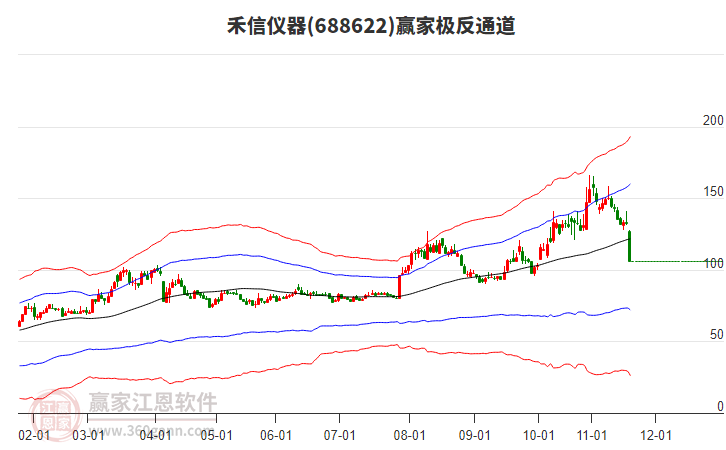Click the last large green candlestick
726x450 pixels.
[x=630, y=246]
